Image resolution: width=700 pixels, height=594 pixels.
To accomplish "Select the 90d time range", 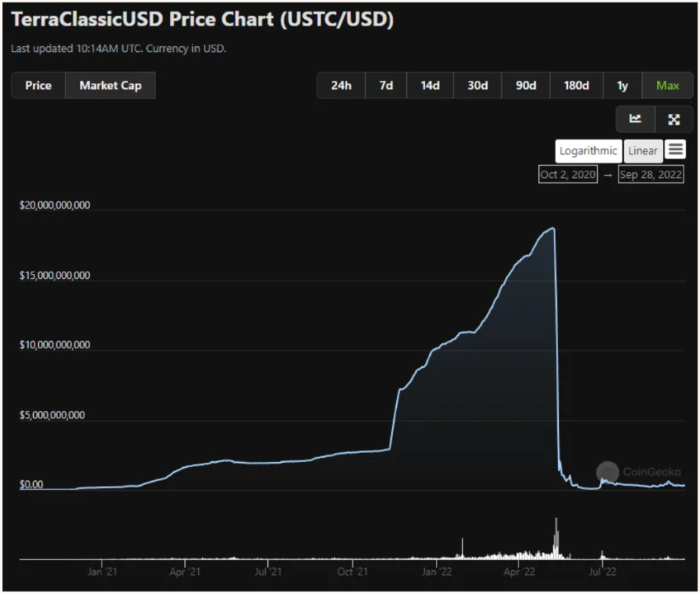I will click(526, 85).
